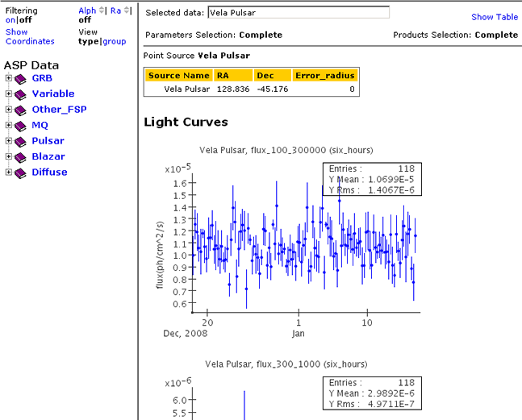Click the Products Selection status text
522x420 pixels.
point(455,35)
